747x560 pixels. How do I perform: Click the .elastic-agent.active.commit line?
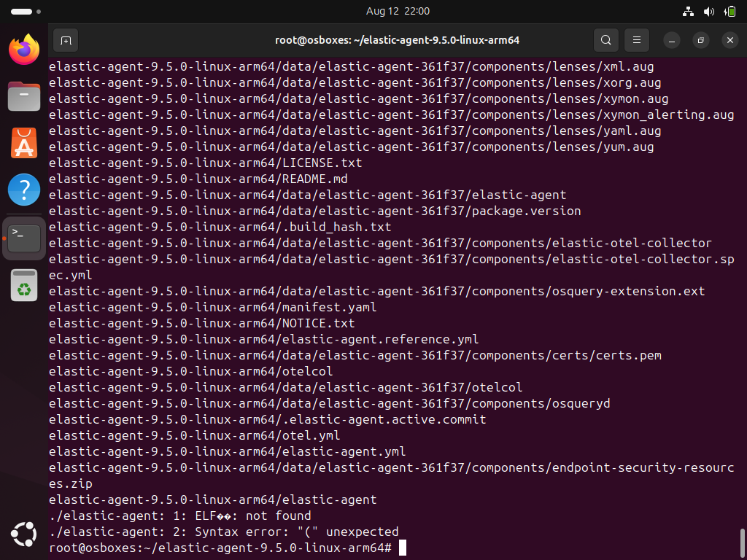coord(268,419)
